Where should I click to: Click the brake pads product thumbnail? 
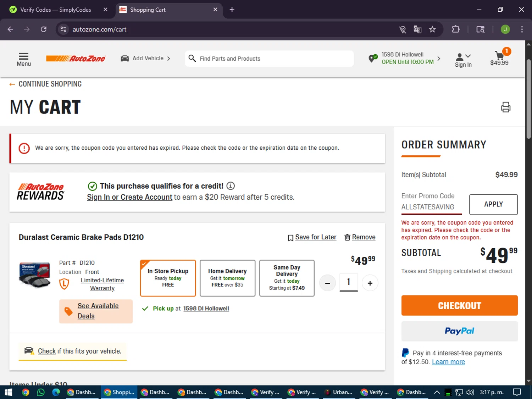[34, 275]
